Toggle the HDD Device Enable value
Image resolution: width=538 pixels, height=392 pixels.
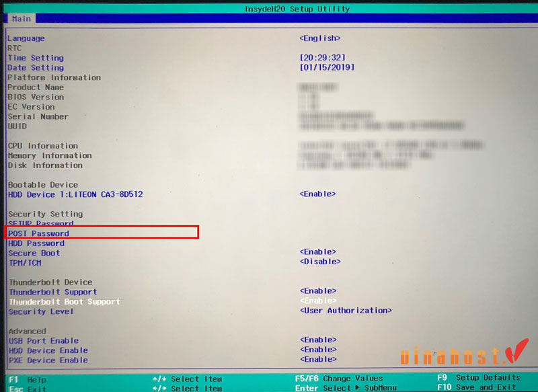(x=318, y=350)
